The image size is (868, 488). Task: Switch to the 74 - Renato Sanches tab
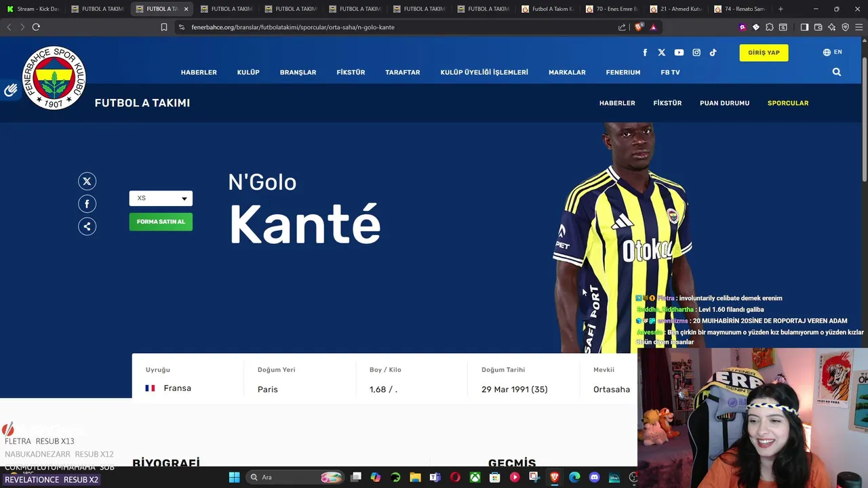coord(739,9)
